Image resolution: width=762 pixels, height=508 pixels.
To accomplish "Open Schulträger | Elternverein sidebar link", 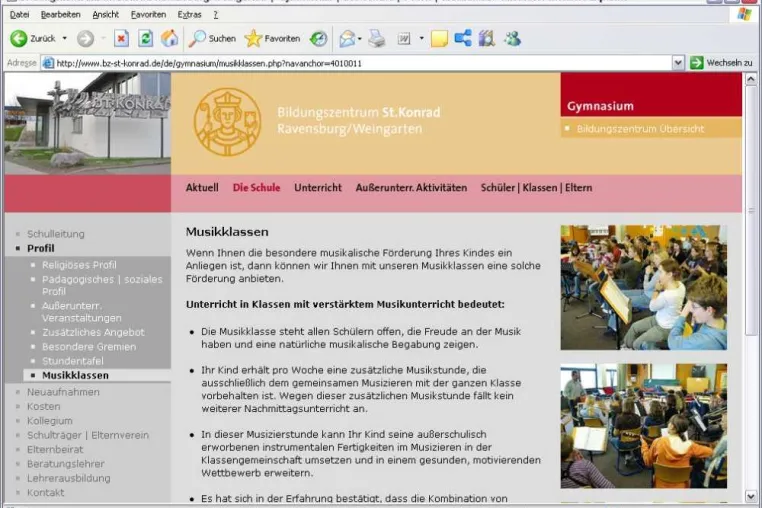I will tap(88, 435).
